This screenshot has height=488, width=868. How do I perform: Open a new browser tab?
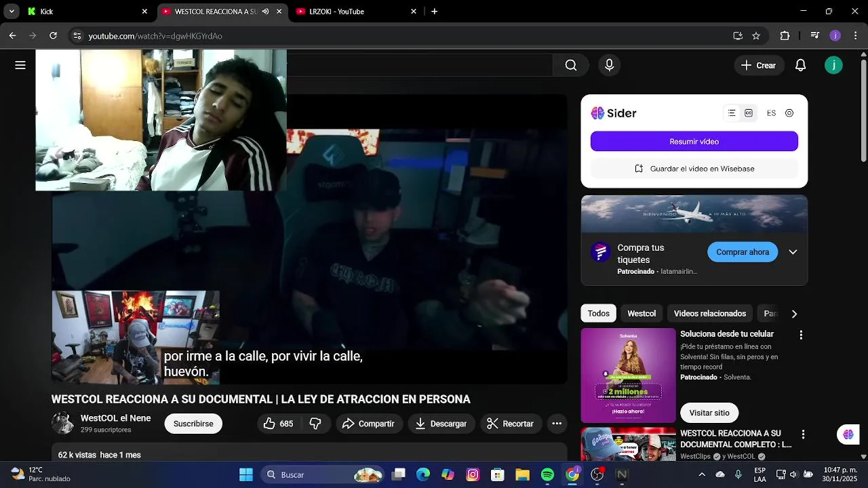click(x=434, y=12)
